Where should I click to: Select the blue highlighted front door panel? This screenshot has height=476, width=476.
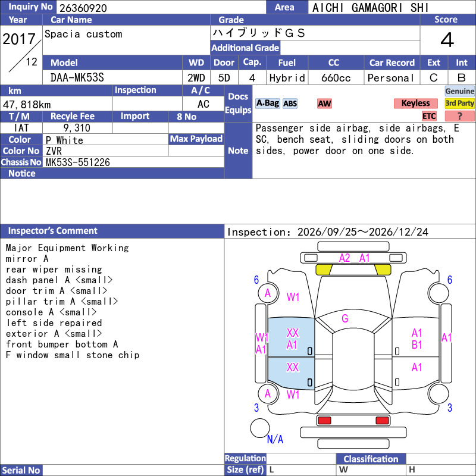point(291,337)
